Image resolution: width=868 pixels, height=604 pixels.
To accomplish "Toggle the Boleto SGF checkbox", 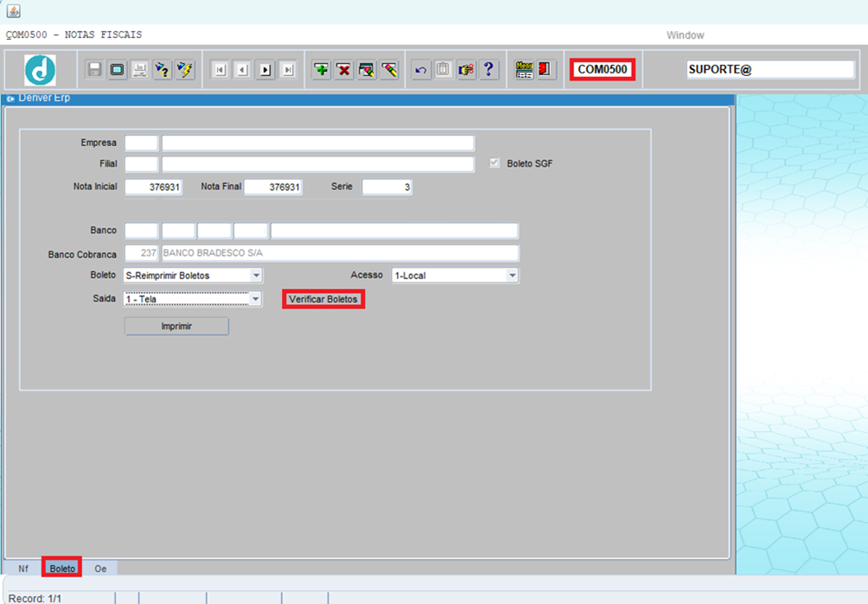I will [x=495, y=163].
